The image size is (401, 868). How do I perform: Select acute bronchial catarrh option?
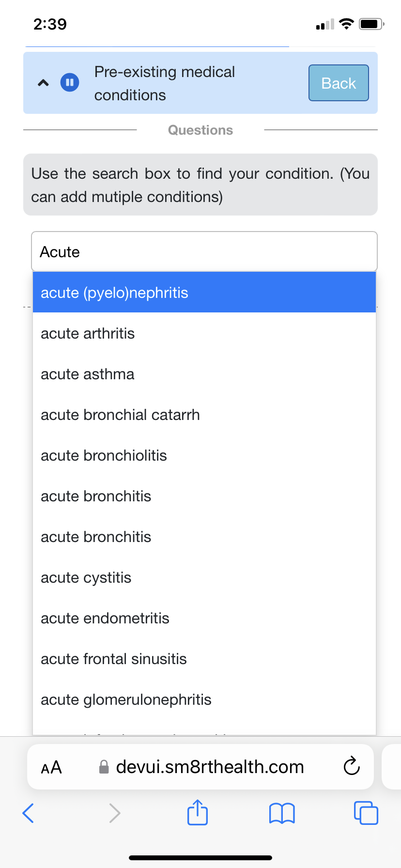pos(204,415)
